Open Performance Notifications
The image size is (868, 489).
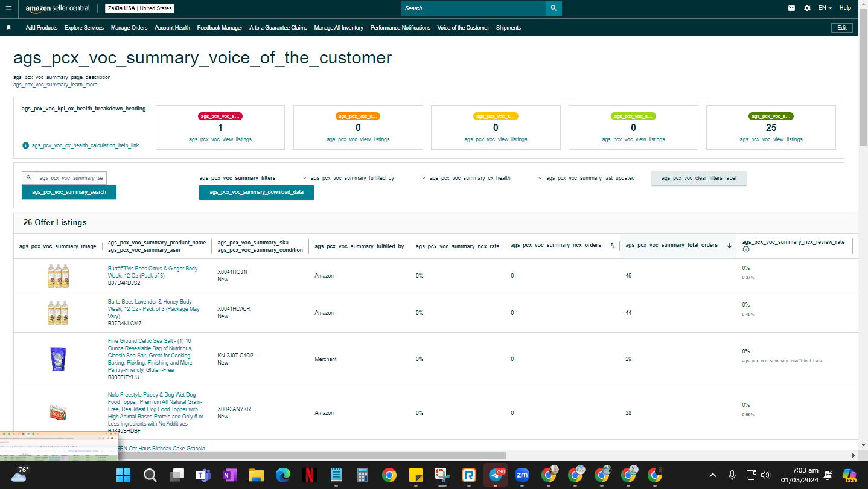(x=400, y=28)
